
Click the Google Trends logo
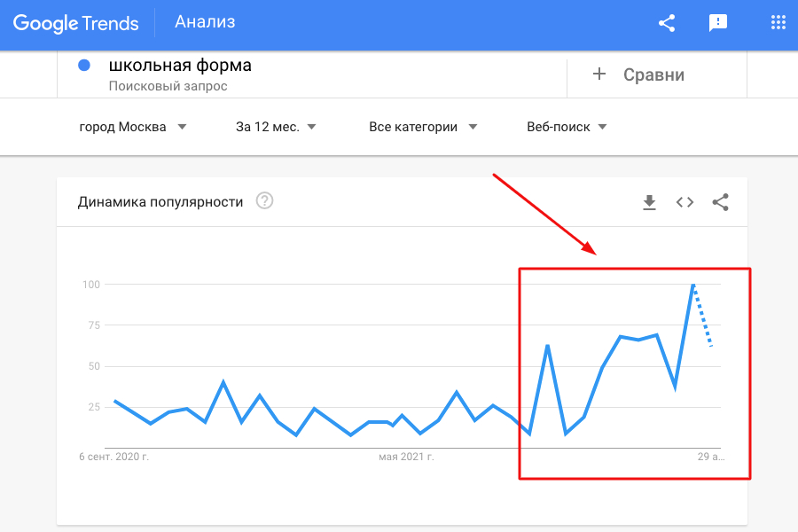tap(76, 23)
